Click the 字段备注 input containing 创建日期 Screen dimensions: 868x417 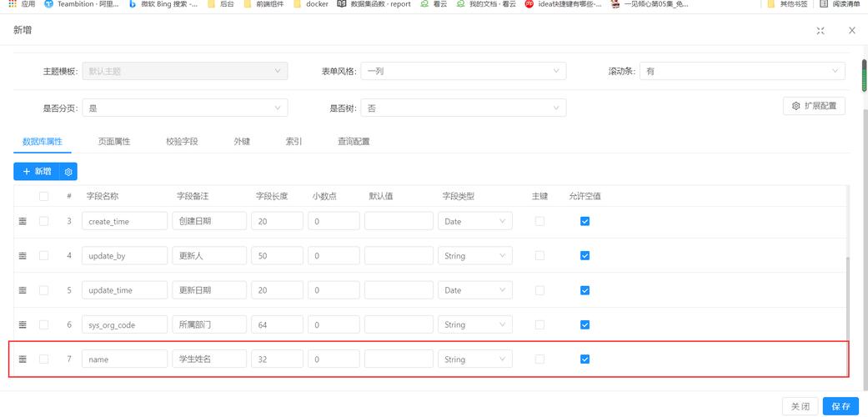(209, 221)
